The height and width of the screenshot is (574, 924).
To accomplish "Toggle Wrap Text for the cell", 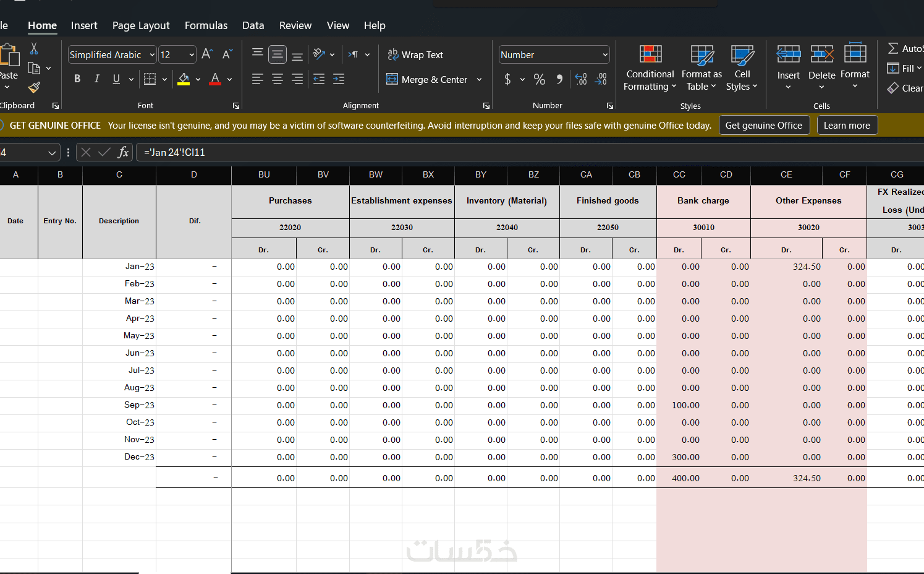I will click(415, 55).
